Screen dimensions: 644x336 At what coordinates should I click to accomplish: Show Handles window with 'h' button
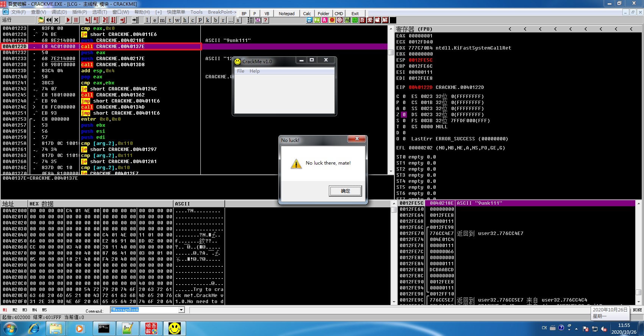click(185, 20)
